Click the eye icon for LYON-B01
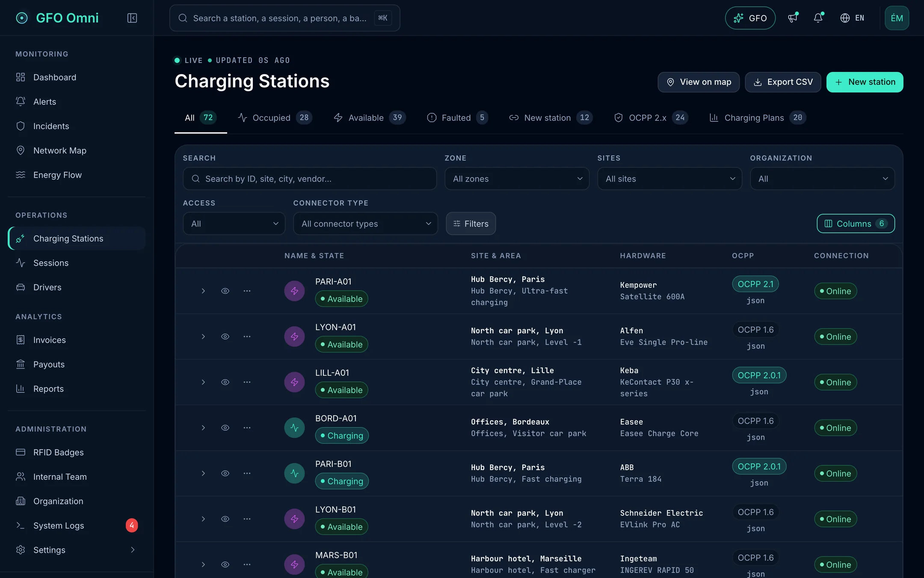 coord(225,519)
